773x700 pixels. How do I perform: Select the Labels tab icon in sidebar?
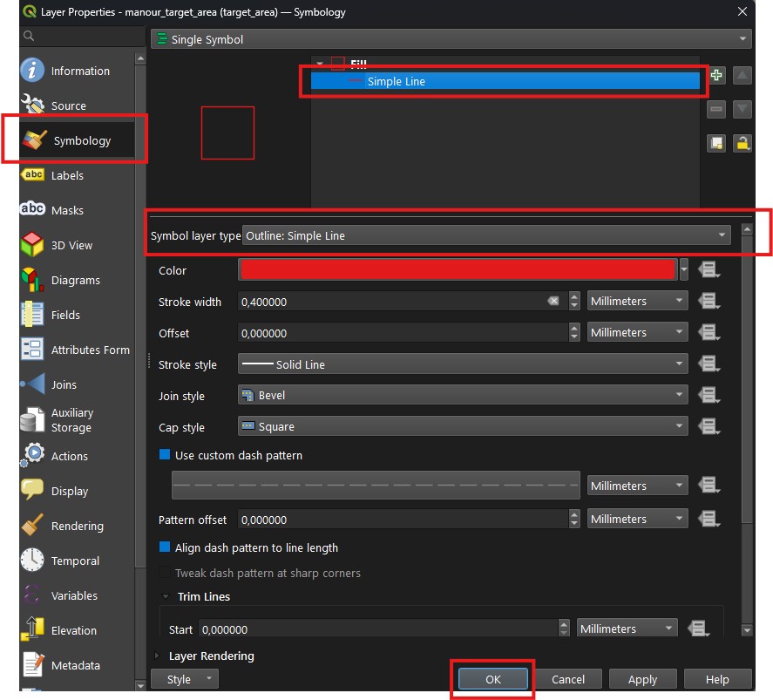[32, 174]
